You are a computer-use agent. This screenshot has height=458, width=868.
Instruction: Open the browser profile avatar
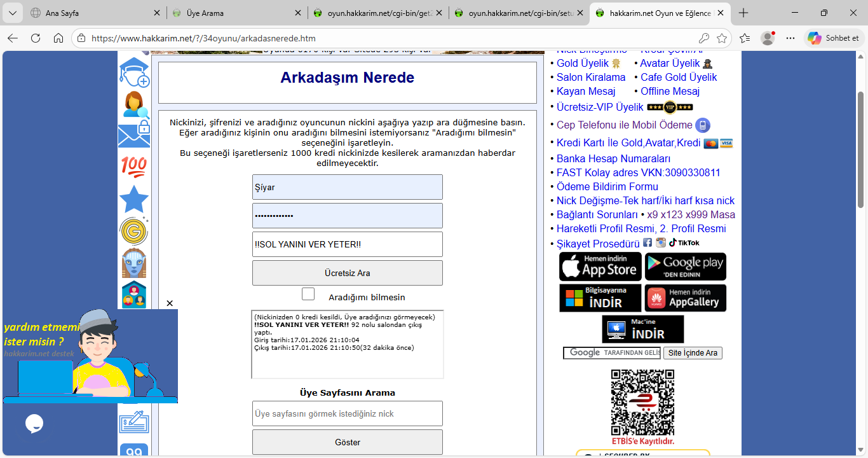[768, 38]
